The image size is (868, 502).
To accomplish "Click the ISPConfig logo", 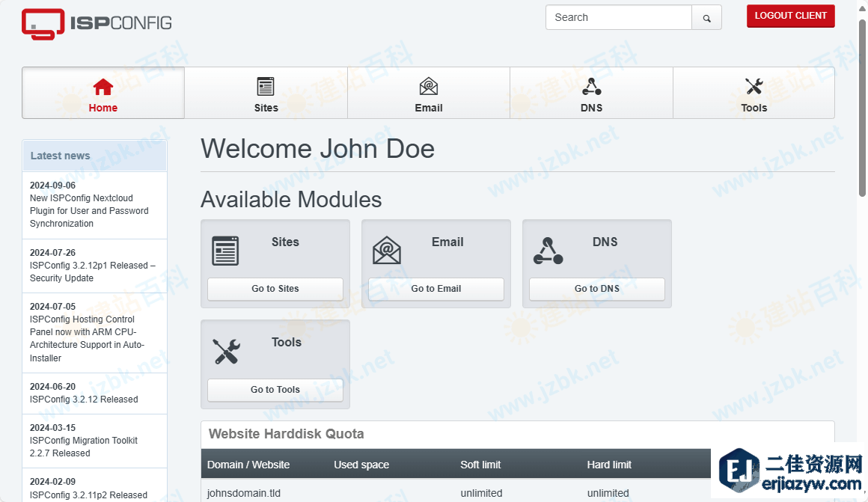I will pyautogui.click(x=97, y=23).
